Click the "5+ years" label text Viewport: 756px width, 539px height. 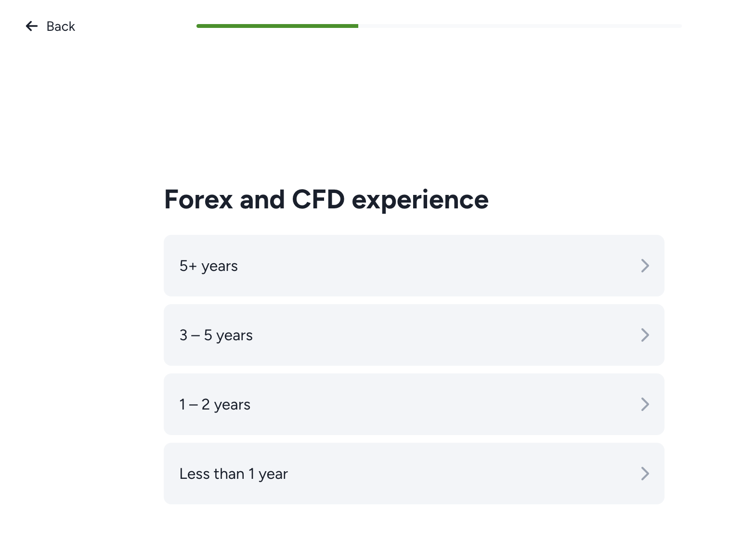click(x=209, y=266)
